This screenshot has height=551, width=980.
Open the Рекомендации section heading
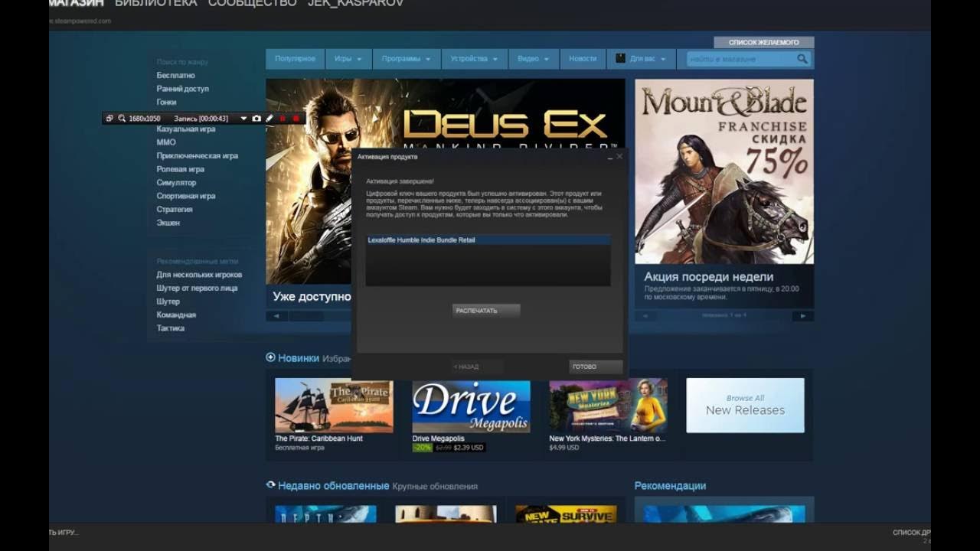pyautogui.click(x=670, y=486)
